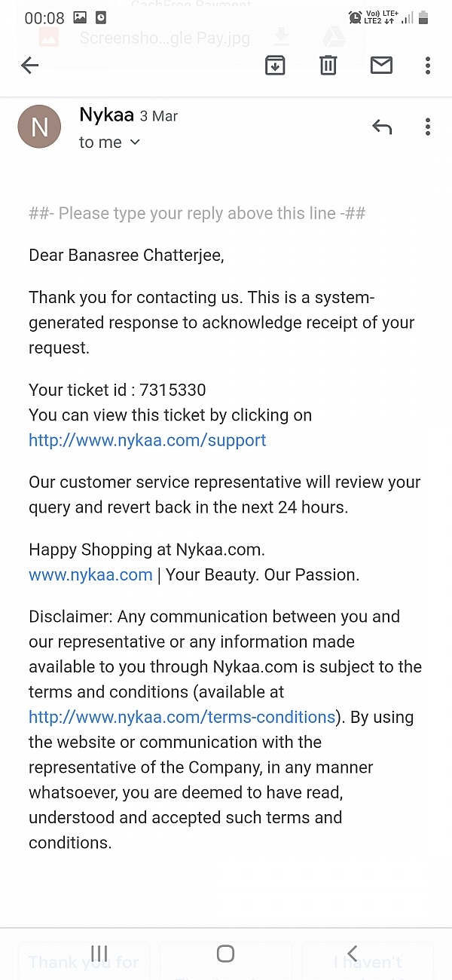This screenshot has height=980, width=452.
Task: Open the nykaa.com/support link
Action: tap(147, 440)
